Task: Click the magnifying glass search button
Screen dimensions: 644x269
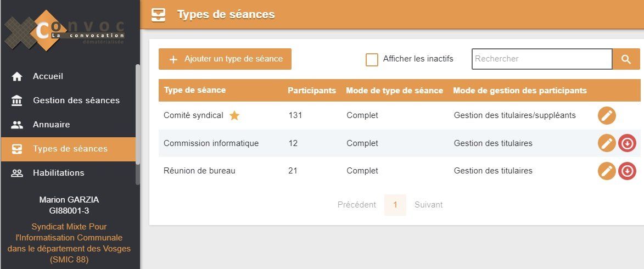Action: point(626,59)
